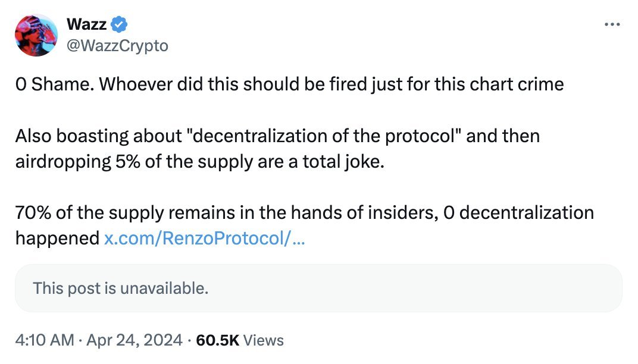Open the x.com/RenzoProtocol link

tap(205, 239)
